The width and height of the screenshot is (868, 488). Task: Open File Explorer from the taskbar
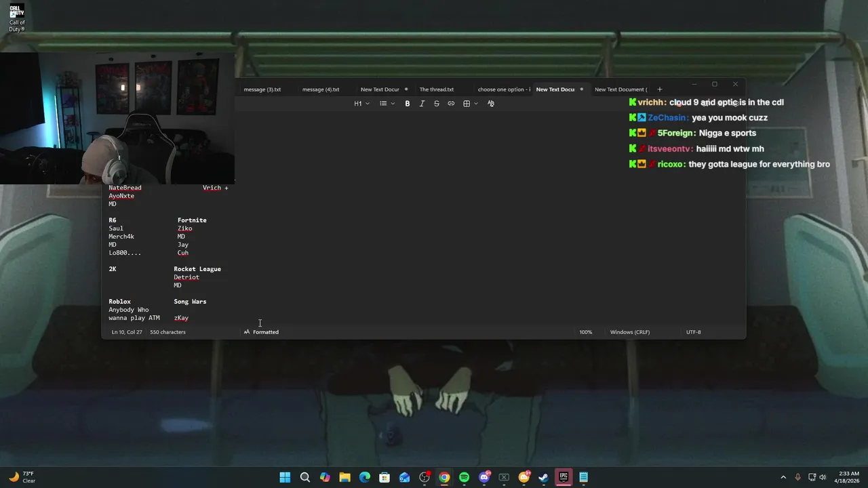coord(344,477)
